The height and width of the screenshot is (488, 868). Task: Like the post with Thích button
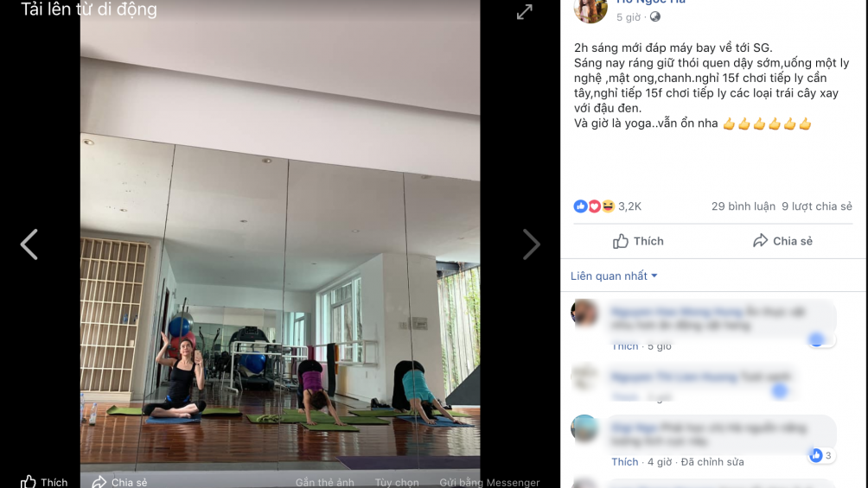[x=638, y=241]
